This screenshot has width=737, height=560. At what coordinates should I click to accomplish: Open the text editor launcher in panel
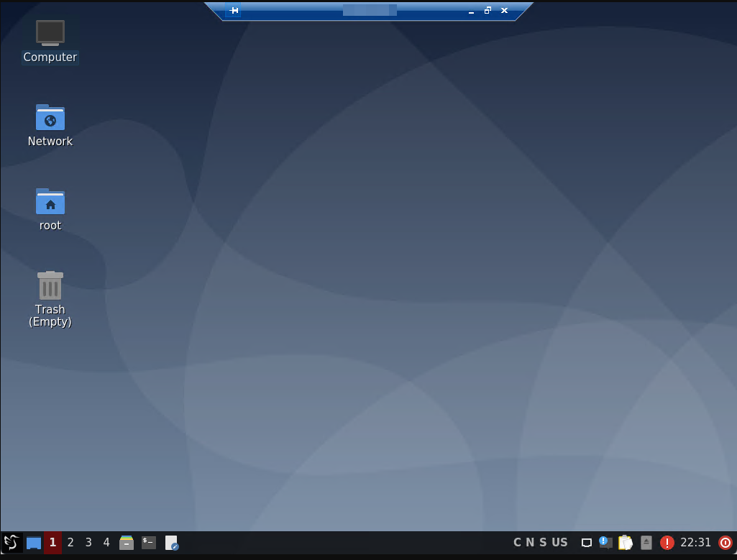click(x=172, y=543)
